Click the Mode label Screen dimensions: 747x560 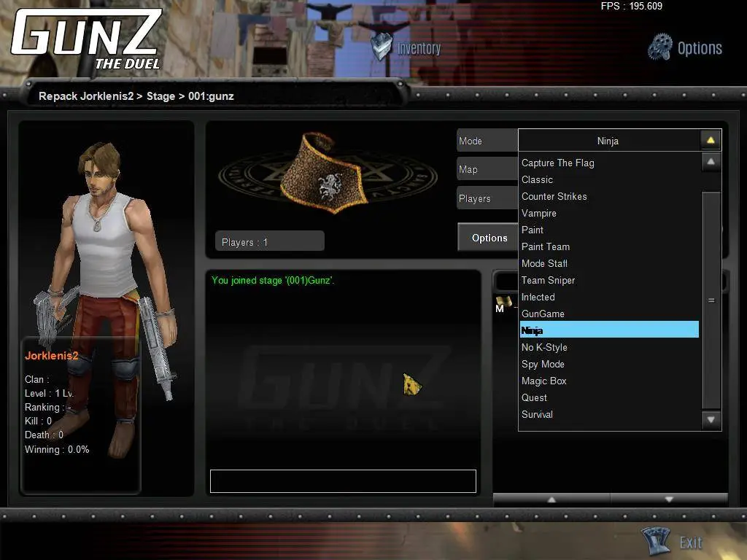click(487, 141)
